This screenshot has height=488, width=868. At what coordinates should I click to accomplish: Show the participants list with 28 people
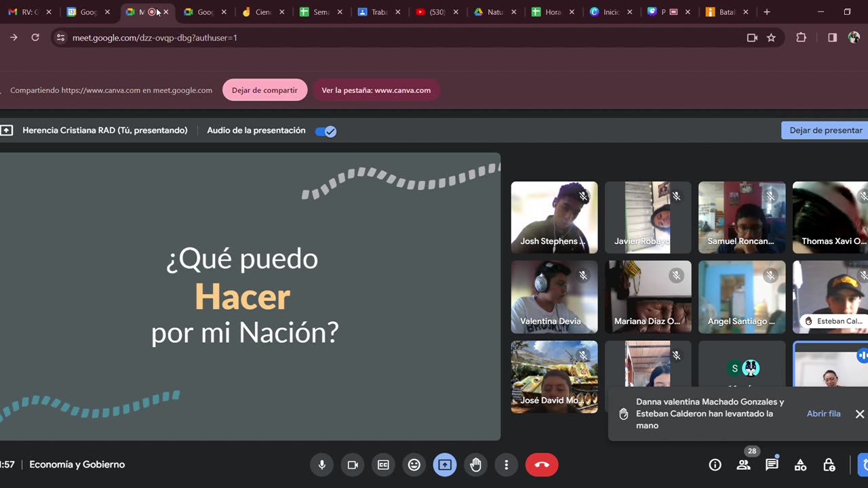coord(744,465)
